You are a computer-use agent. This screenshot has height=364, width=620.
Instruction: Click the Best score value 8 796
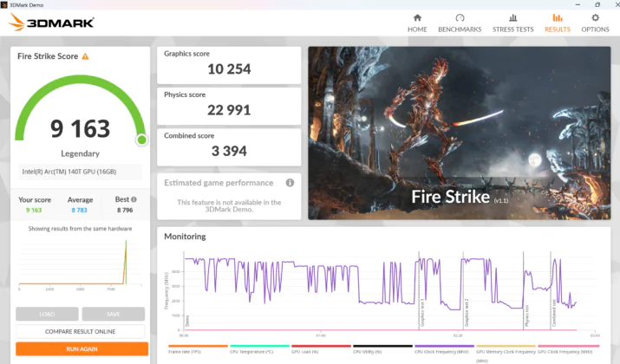click(125, 211)
